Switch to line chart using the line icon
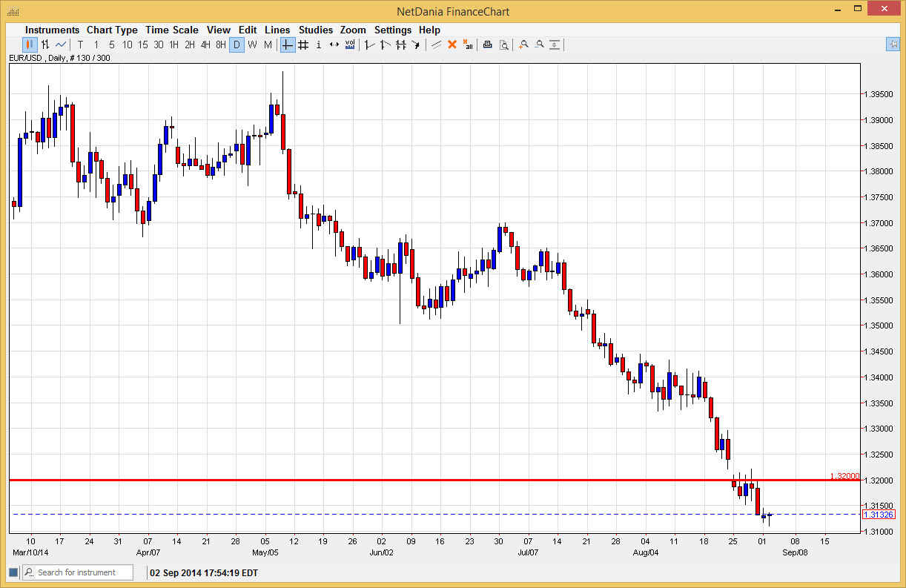The height and width of the screenshot is (588, 906). [x=61, y=44]
